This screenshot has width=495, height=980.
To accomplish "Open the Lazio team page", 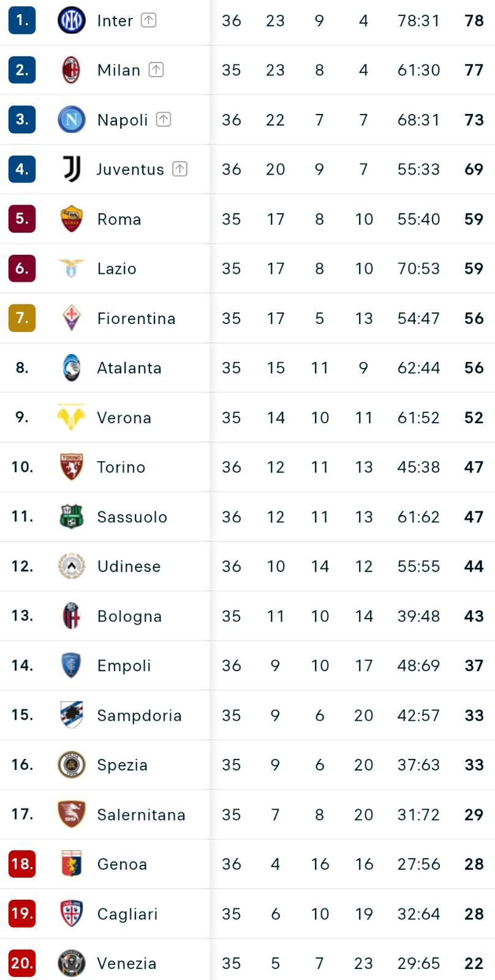I will point(116,268).
